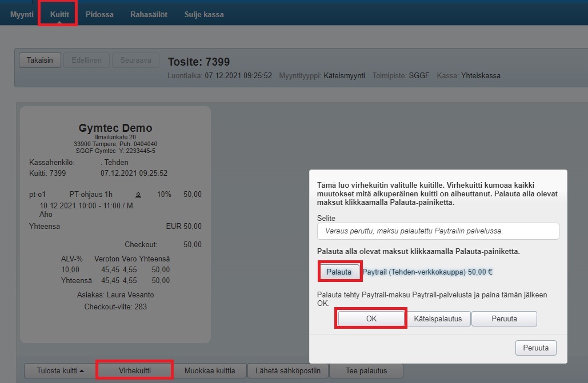Click Peruuta beside Käteispalautus
Image resolution: width=588 pixels, height=383 pixels.
(x=504, y=319)
